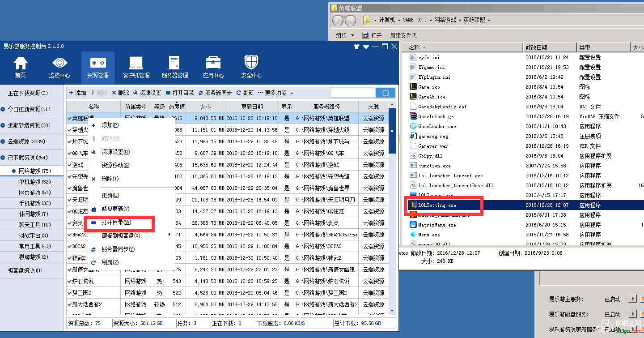
Task: Choose 修复更新(V) in context menu
Action: point(115,209)
